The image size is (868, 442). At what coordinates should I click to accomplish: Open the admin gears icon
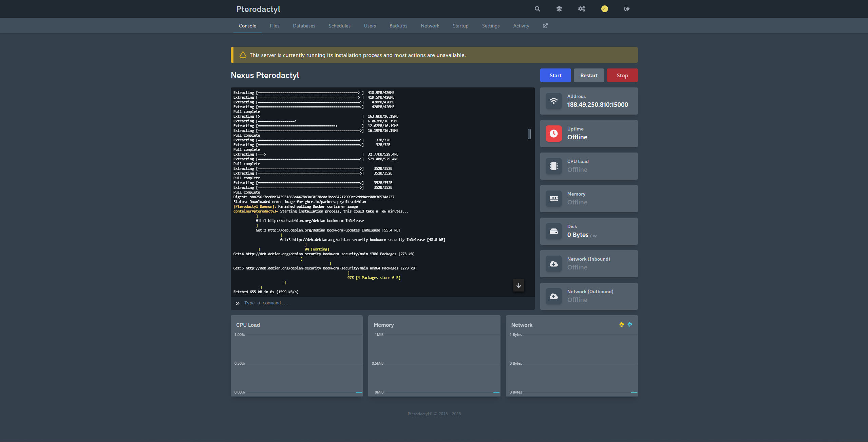(582, 9)
